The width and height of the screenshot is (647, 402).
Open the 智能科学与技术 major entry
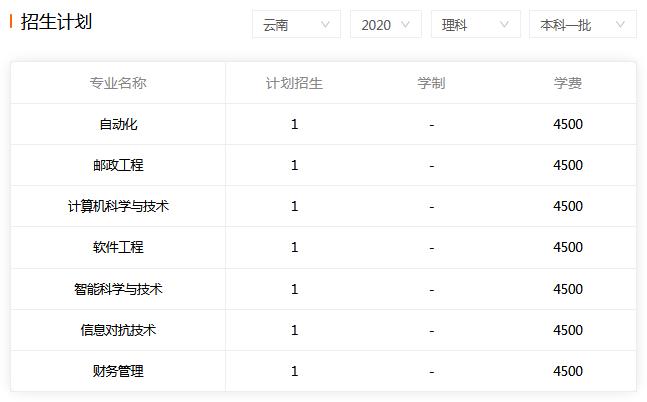(118, 289)
